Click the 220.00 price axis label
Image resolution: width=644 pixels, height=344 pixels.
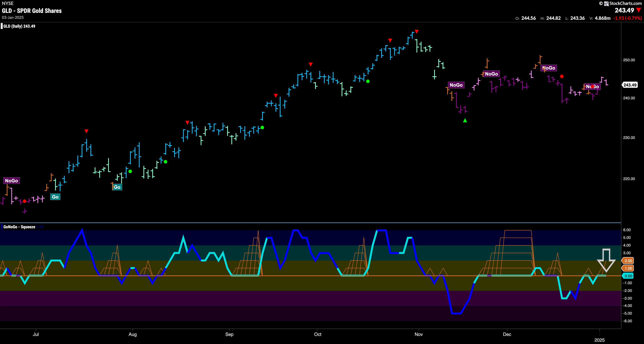click(629, 179)
